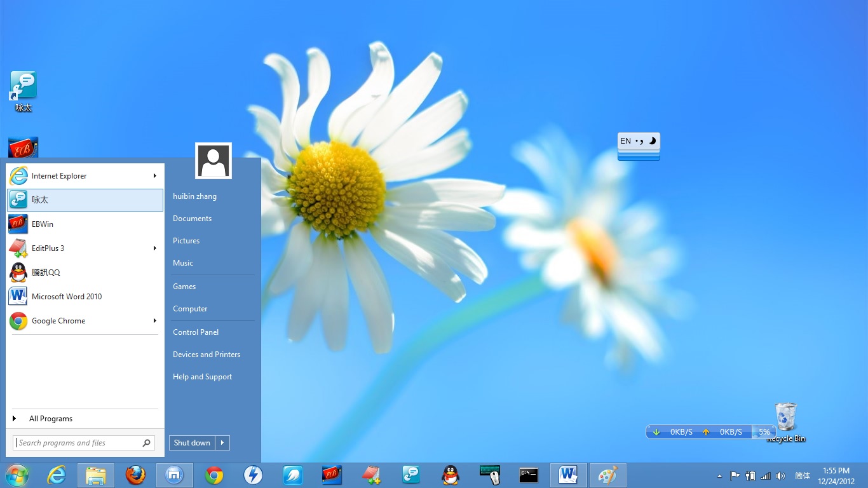Open Help and Support link

point(202,377)
